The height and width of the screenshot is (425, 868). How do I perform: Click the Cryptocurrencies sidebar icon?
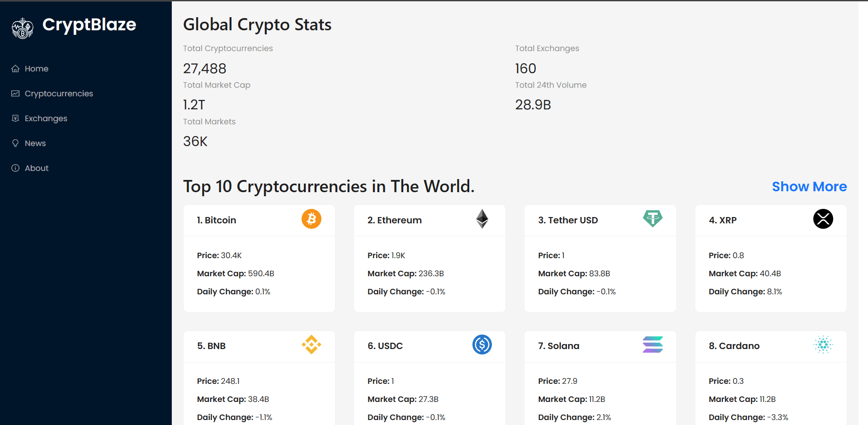click(x=15, y=93)
